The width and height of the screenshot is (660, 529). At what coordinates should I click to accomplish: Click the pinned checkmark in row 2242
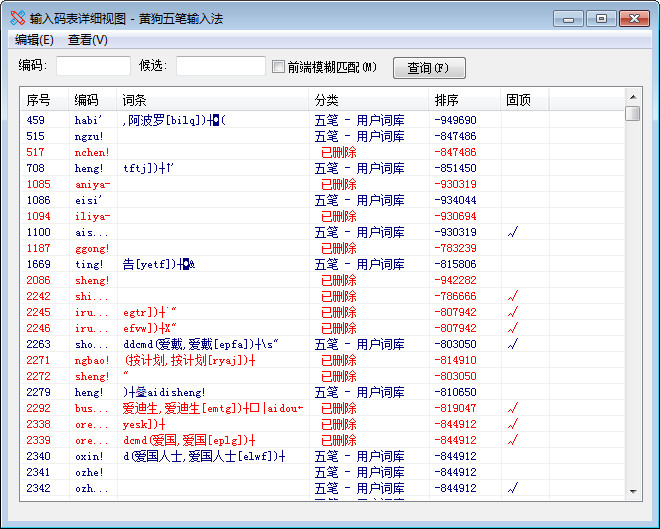512,296
